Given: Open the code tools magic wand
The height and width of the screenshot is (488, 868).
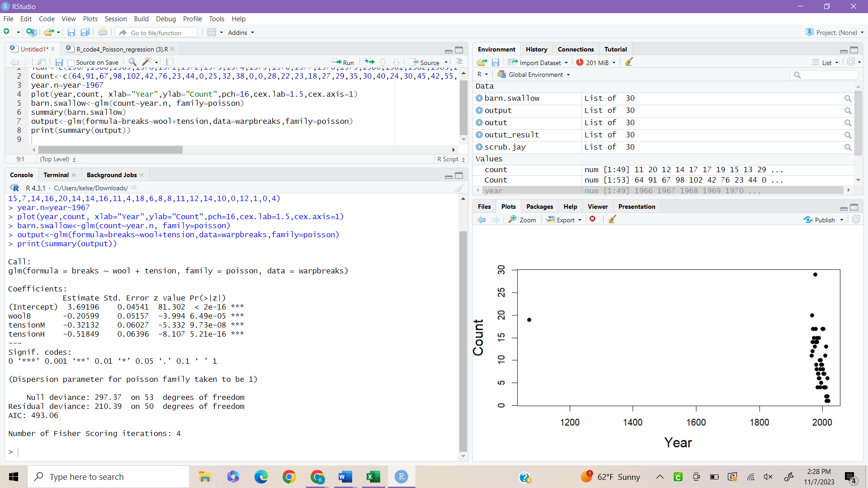Looking at the screenshot, I should tap(146, 62).
